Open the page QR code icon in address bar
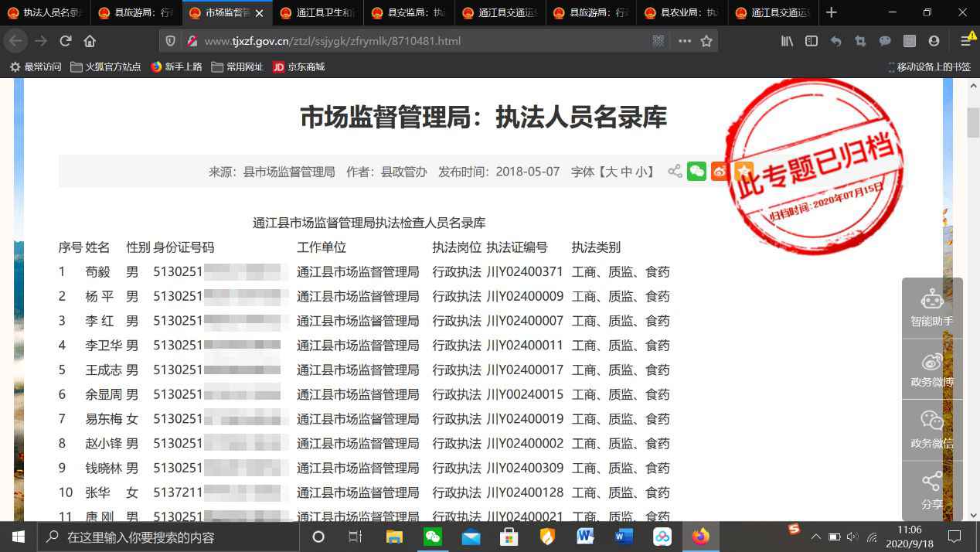 (x=658, y=41)
